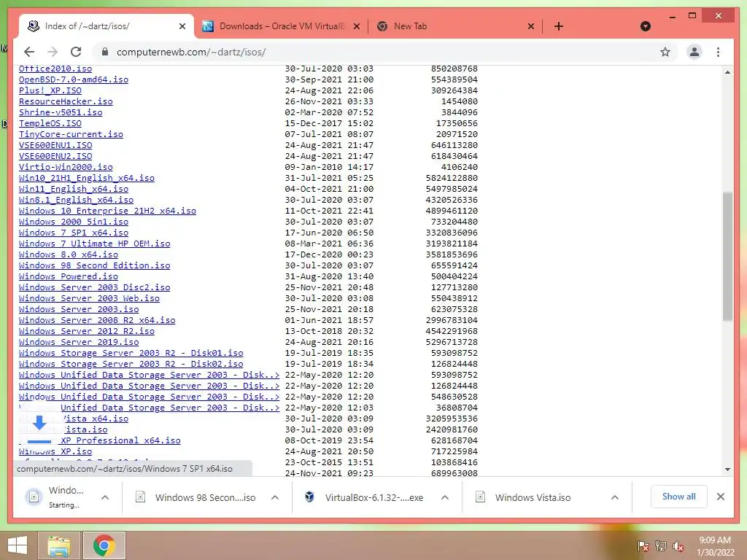Click Windows 10 Enterprise 21H2 x64.iso link
The image size is (747, 560).
pos(107,211)
